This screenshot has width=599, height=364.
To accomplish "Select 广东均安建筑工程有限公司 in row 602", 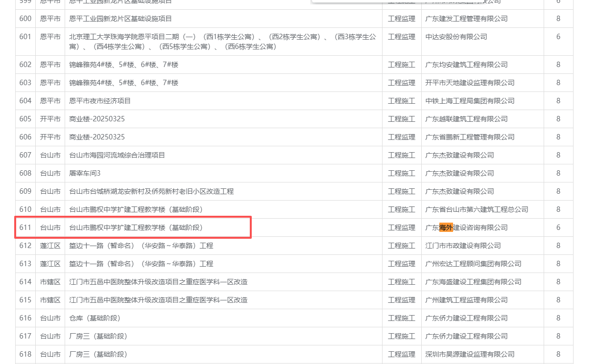I will 466,65.
